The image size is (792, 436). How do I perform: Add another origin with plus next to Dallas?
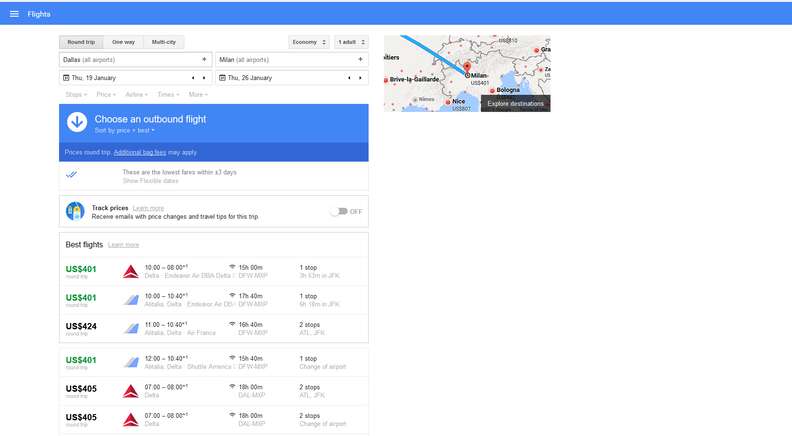coord(204,60)
